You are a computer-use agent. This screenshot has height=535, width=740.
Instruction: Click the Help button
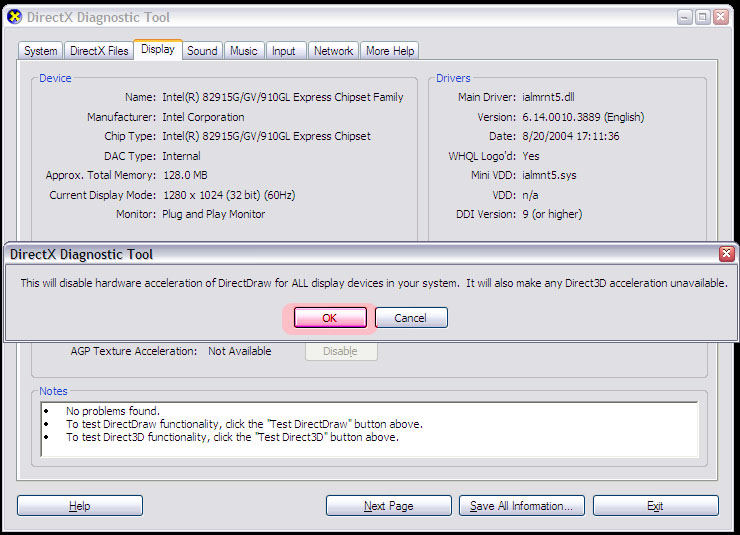pos(79,506)
